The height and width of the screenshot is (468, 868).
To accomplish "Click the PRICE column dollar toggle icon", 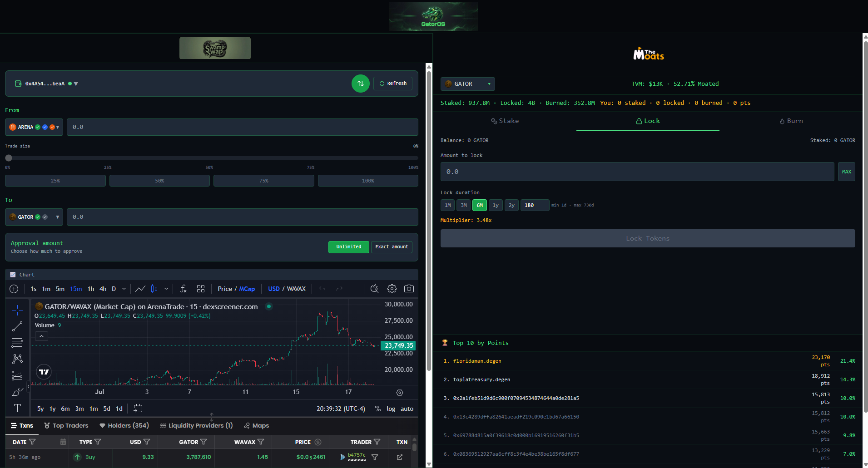I will click(x=318, y=442).
